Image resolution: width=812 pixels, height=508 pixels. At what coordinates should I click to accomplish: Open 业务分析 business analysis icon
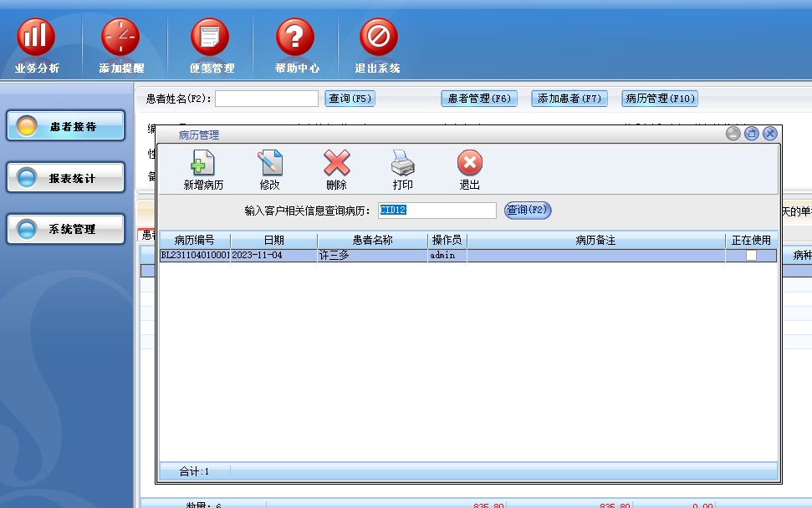tap(36, 38)
